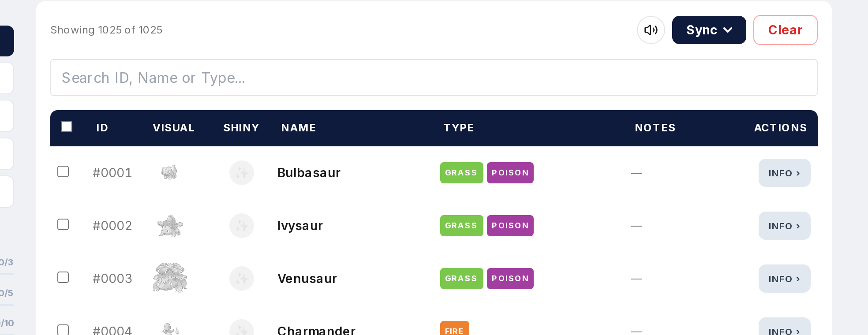Expand INFO details for Venusaur
This screenshot has height=335, width=868.
point(784,279)
